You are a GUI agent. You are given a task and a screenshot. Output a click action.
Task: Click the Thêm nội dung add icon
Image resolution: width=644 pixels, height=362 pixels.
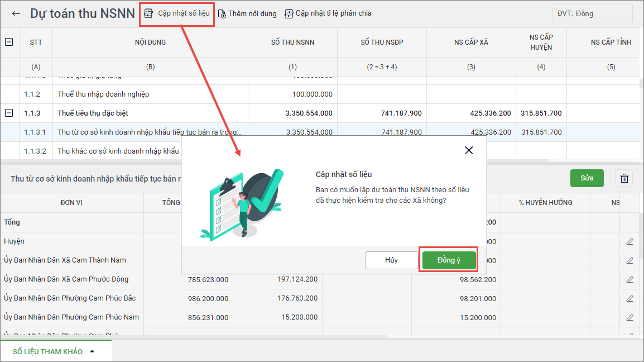pos(222,14)
